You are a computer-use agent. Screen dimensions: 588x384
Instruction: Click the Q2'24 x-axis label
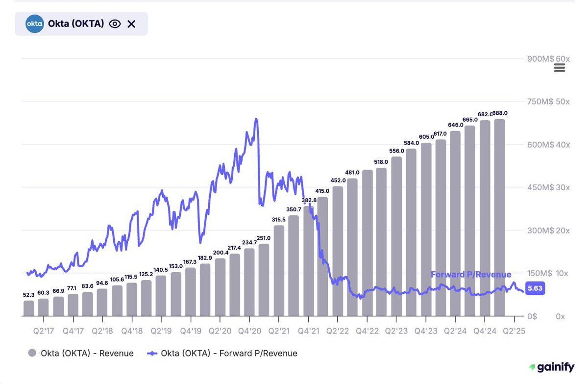click(456, 332)
